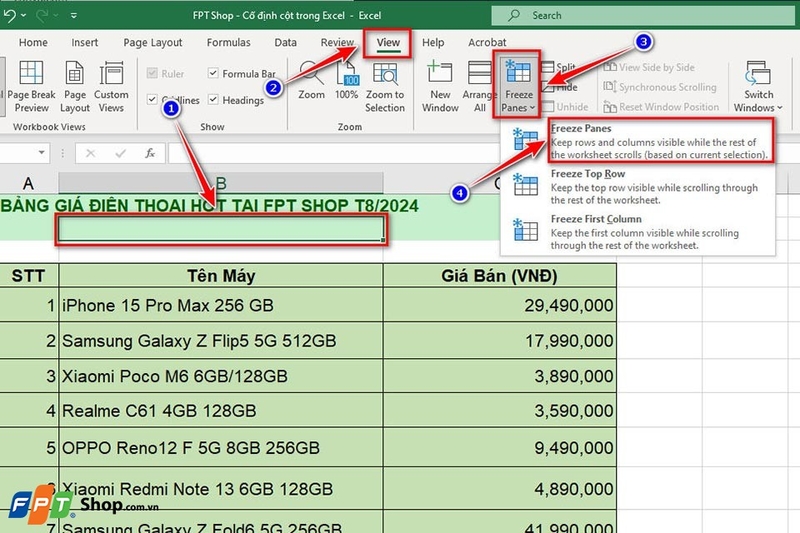The image size is (800, 533).
Task: Toggle the Ruler checkbox
Action: click(x=152, y=73)
